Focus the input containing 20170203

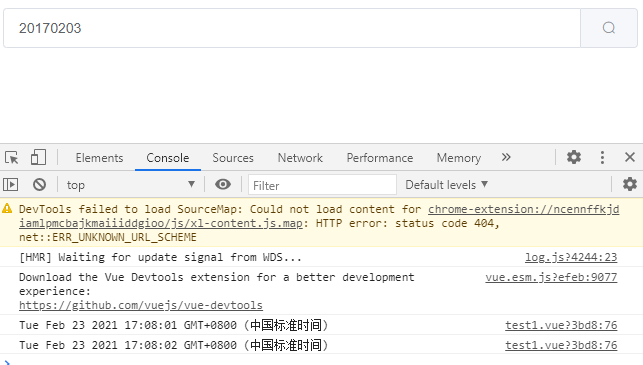click(292, 28)
